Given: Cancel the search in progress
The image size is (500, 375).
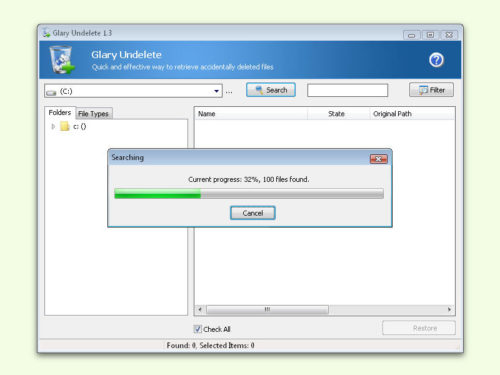Looking at the screenshot, I should click(253, 213).
